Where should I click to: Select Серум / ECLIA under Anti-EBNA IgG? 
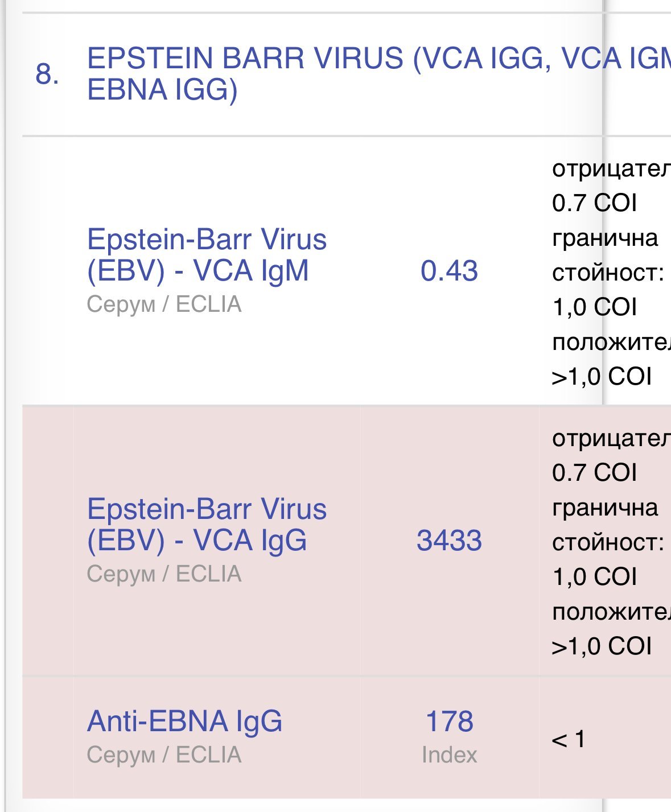coord(164,755)
